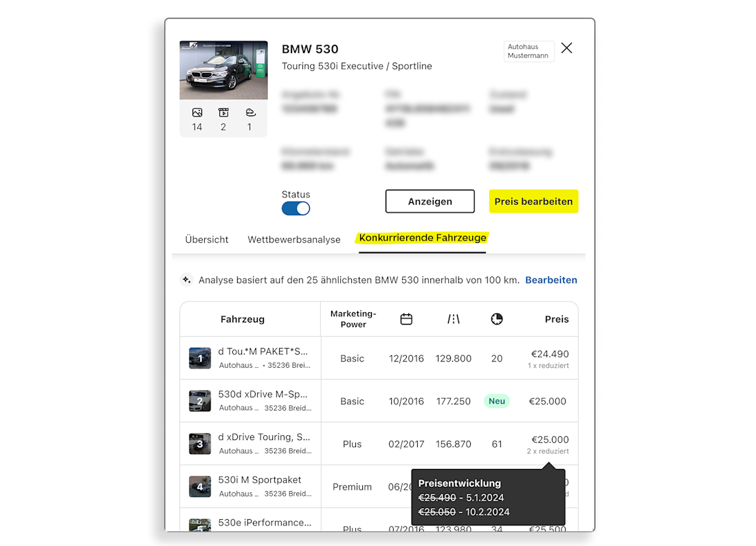Screen dimensions: 756x546
Task: Click the days value 20 in row 1
Action: click(497, 358)
